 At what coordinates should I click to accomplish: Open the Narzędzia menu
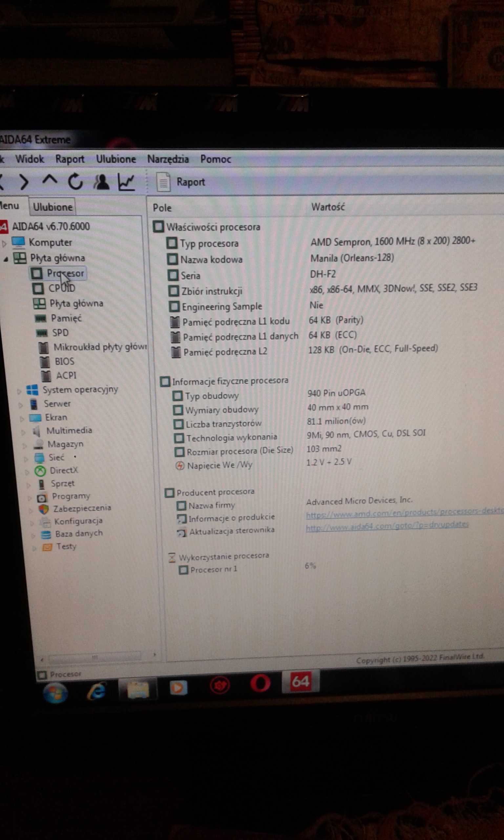point(168,159)
